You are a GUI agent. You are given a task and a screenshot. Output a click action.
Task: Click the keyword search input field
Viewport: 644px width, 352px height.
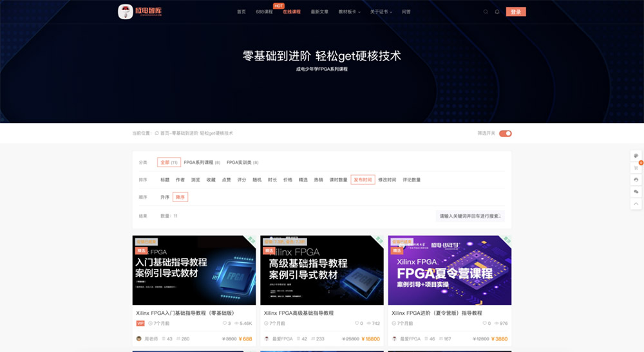click(470, 216)
